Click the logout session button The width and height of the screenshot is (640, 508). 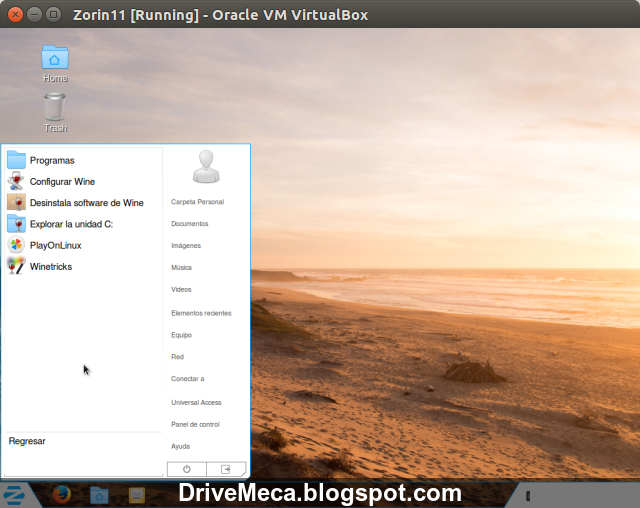[226, 469]
